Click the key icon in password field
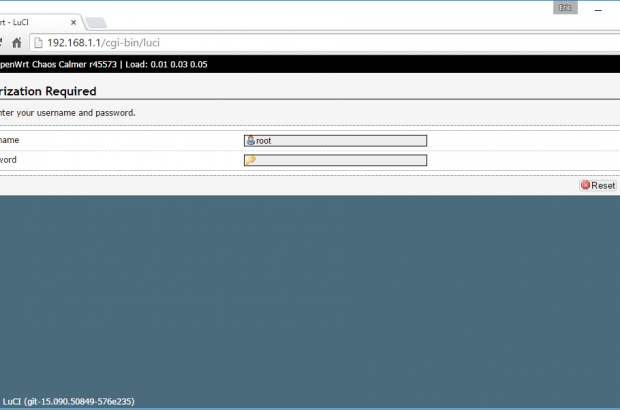620x410 pixels. (250, 160)
